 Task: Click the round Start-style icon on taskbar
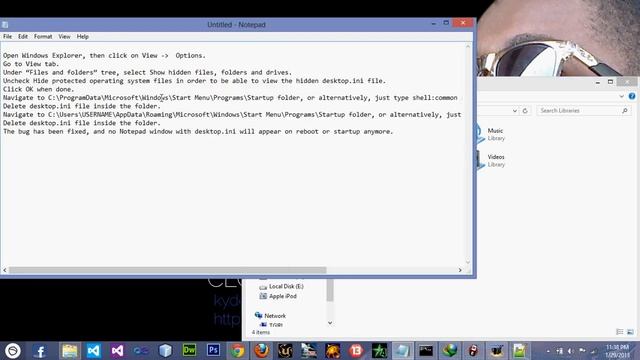coord(13,351)
